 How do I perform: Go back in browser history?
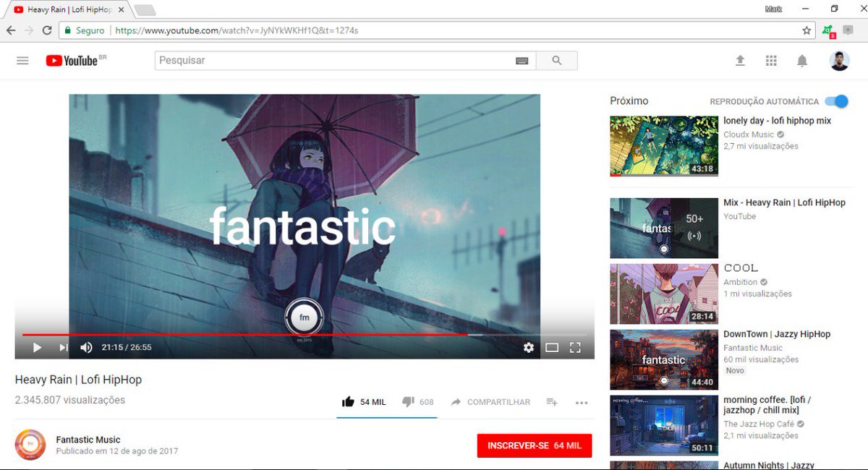[x=11, y=30]
